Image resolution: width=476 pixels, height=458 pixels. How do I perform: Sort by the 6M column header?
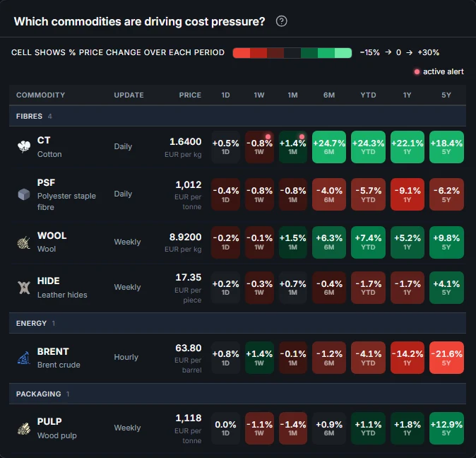coord(329,95)
